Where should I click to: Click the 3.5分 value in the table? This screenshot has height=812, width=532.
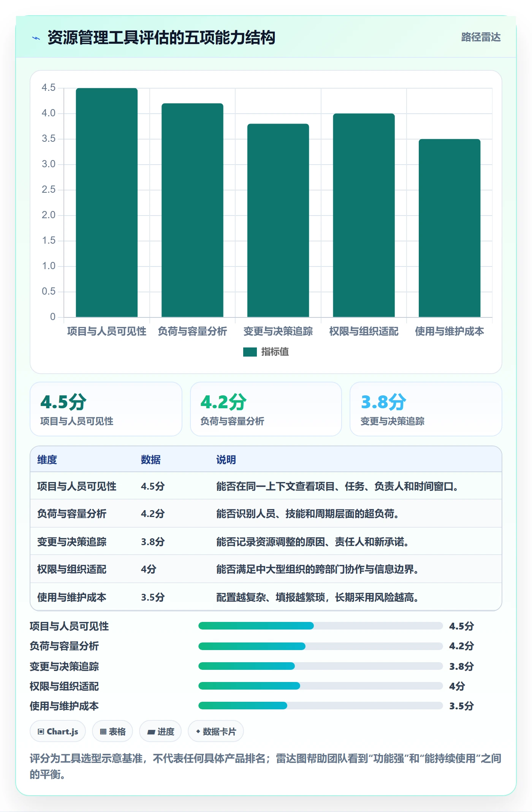tap(153, 597)
